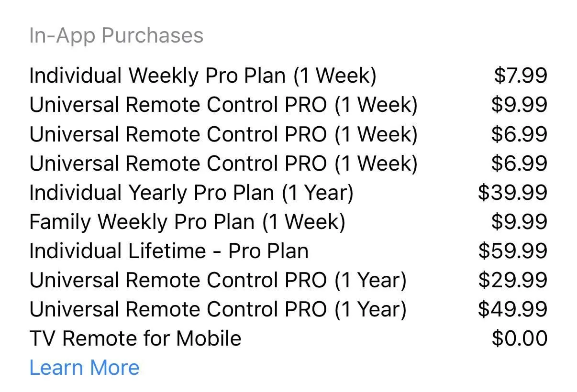Screen dimensions: 577x392
Task: Click the In-App Purchases heading
Action: (116, 36)
